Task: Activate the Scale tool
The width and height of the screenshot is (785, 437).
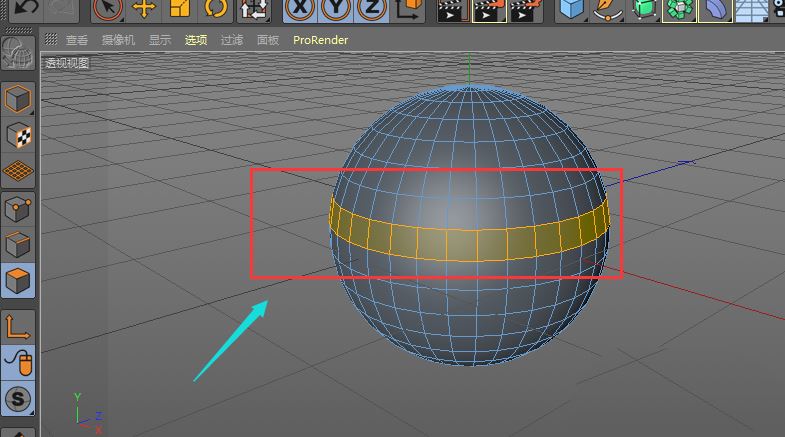Action: pos(180,9)
